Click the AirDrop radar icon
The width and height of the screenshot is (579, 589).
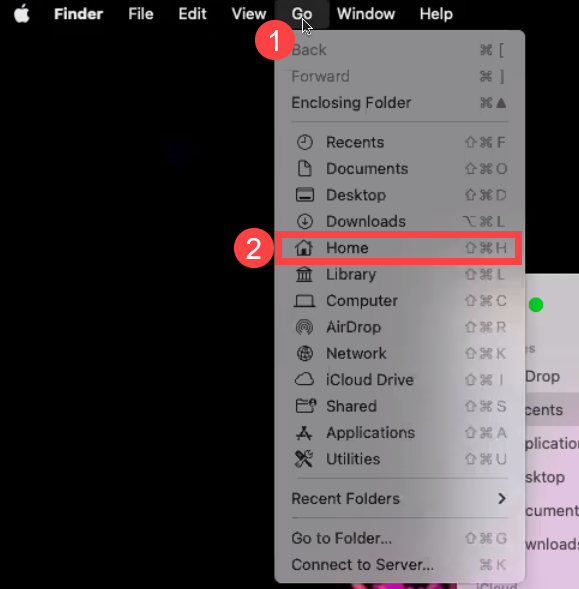coord(304,327)
